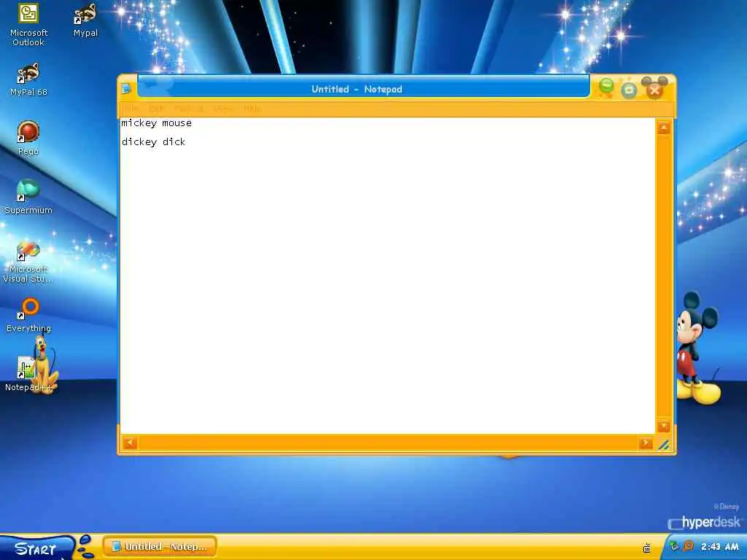This screenshot has width=747, height=560.
Task: Select the Pego desktop icon
Action: [x=28, y=138]
